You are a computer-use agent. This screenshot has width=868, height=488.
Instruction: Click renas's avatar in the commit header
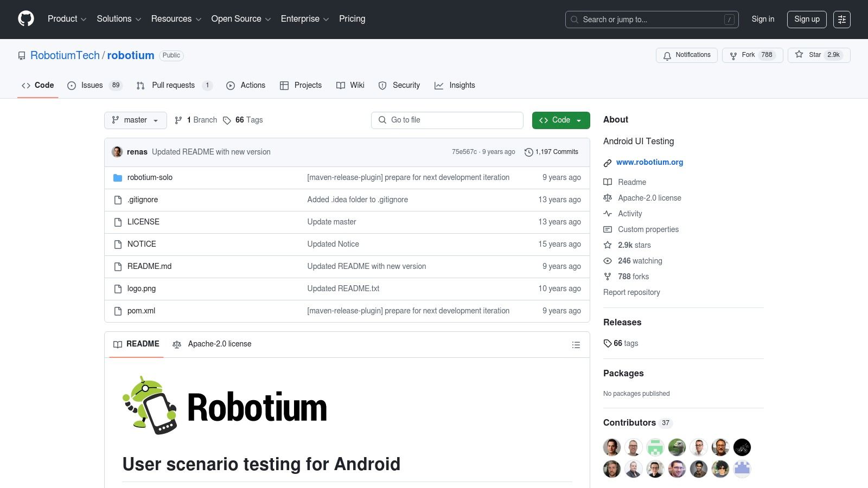click(117, 152)
